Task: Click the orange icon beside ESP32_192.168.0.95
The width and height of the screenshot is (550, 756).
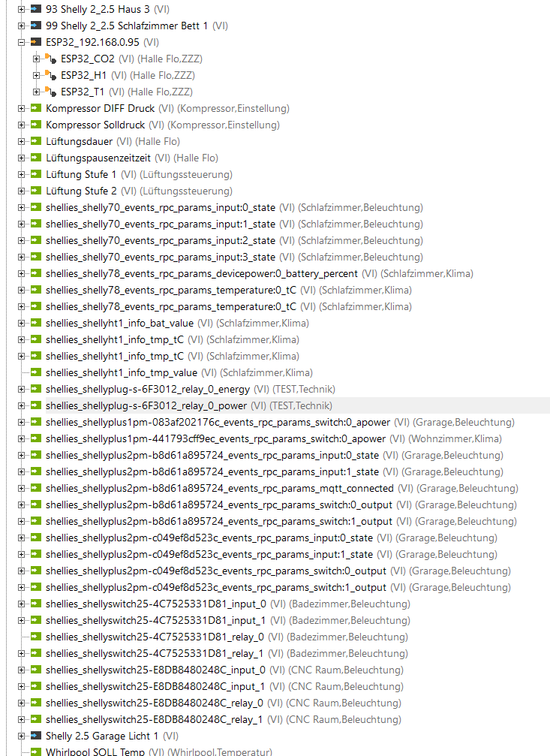Action: (x=36, y=42)
